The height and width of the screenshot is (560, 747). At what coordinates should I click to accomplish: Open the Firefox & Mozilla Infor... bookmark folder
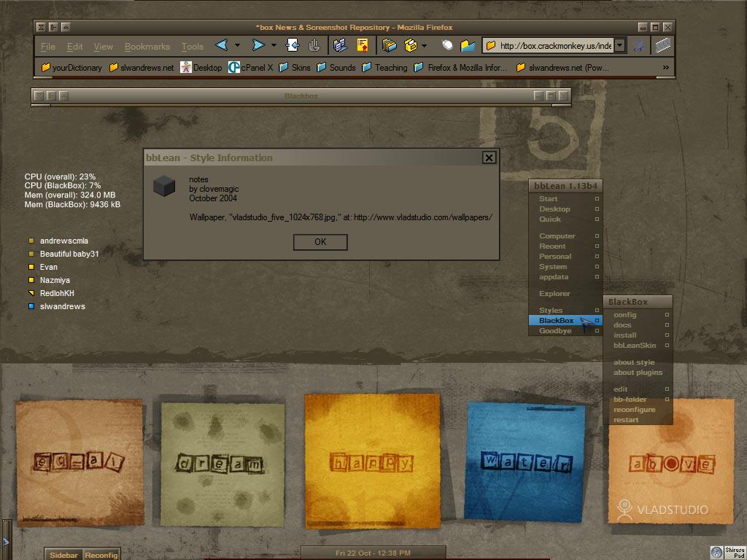(x=461, y=68)
